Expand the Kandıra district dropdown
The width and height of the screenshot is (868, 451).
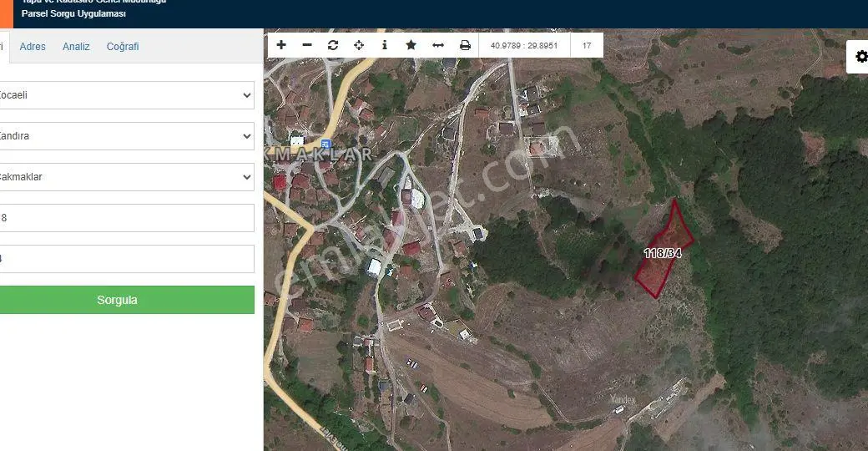(127, 136)
